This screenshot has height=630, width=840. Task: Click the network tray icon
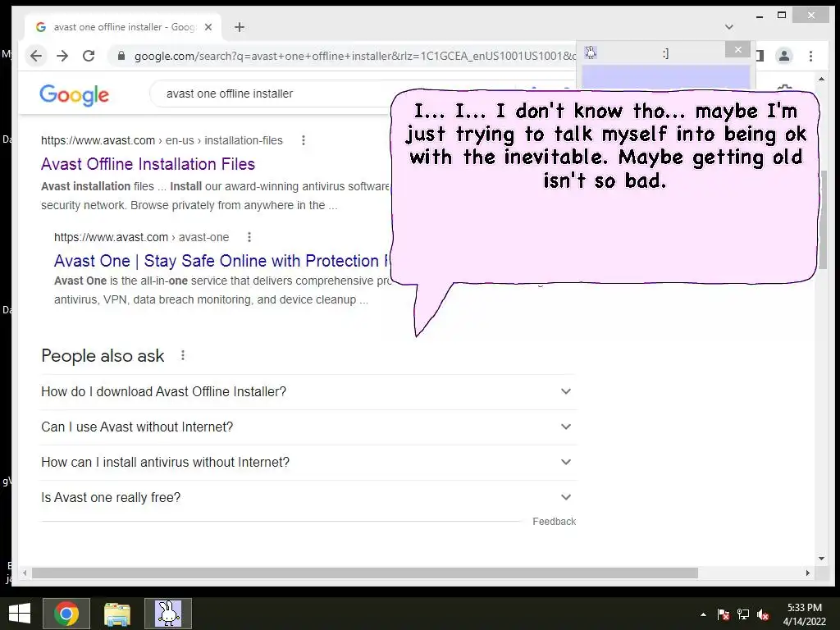coord(743,614)
